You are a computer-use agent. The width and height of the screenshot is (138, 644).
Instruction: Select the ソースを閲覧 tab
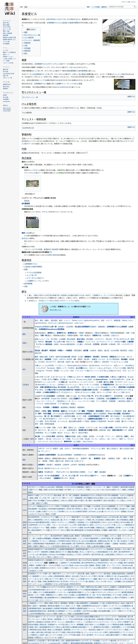click(x=95, y=7)
